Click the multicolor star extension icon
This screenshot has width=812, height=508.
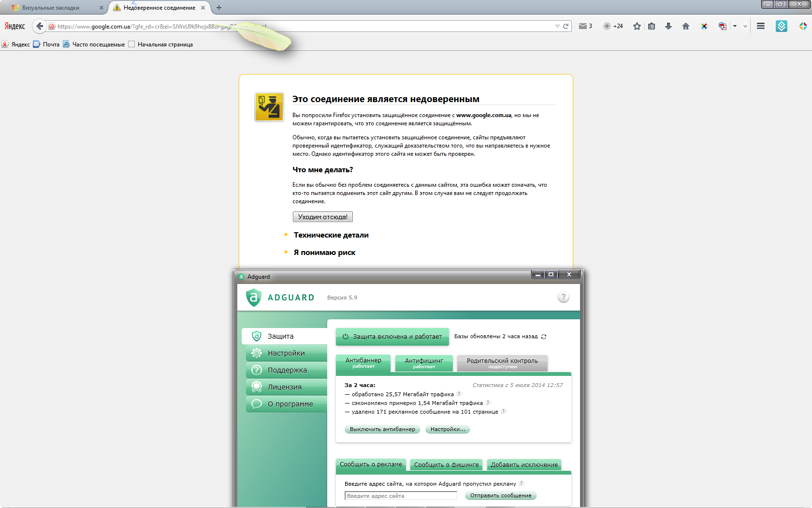(803, 26)
